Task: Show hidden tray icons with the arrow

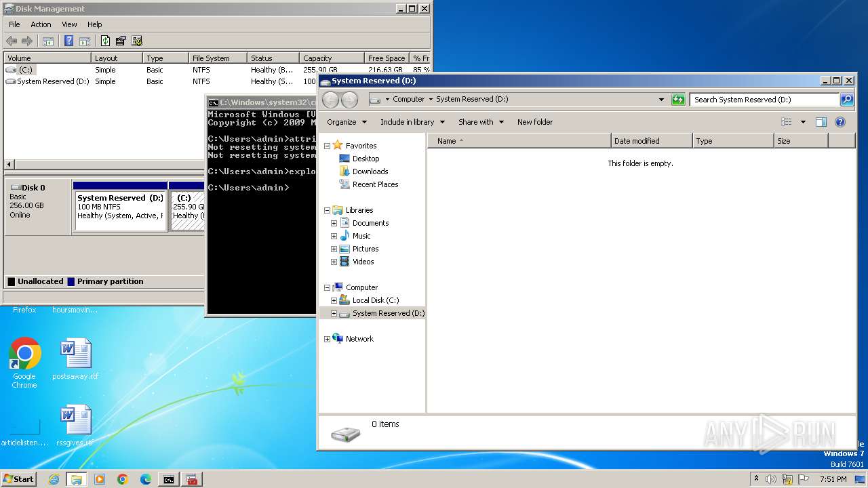Action: tap(756, 479)
